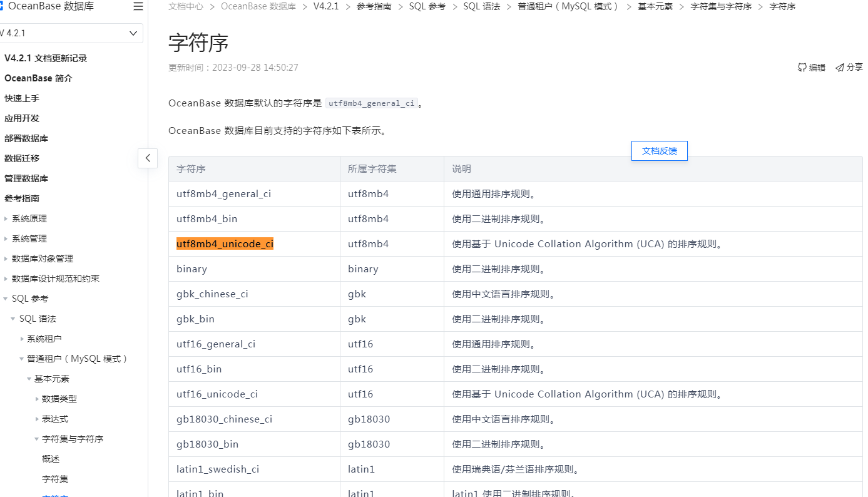
Task: Open 部署数据库 in the sidebar
Action: [26, 138]
